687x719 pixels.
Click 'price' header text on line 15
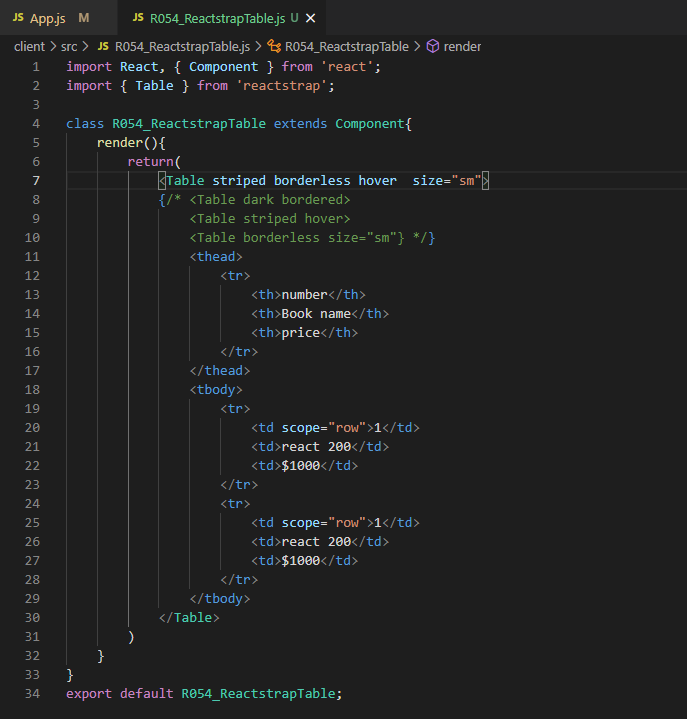tap(301, 332)
